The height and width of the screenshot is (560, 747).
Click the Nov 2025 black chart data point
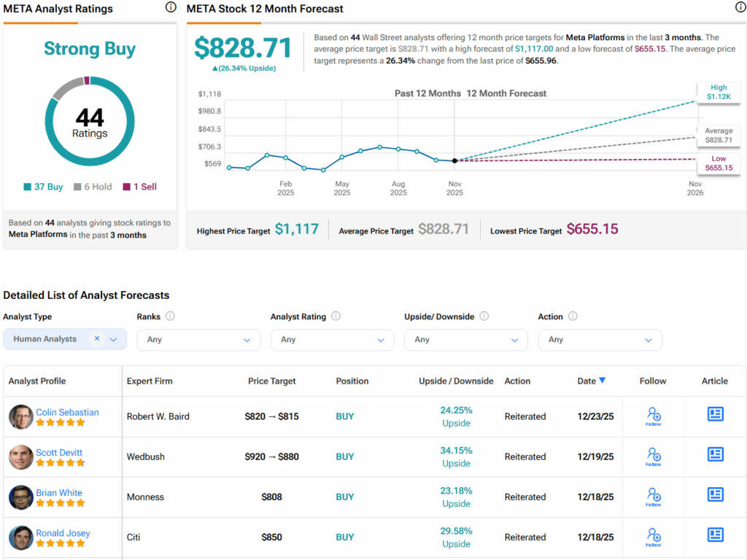(x=454, y=160)
